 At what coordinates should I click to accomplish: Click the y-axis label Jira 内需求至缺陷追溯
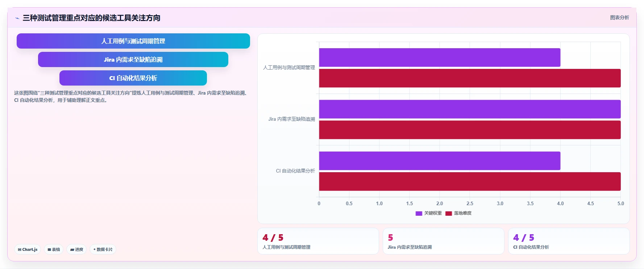(291, 119)
